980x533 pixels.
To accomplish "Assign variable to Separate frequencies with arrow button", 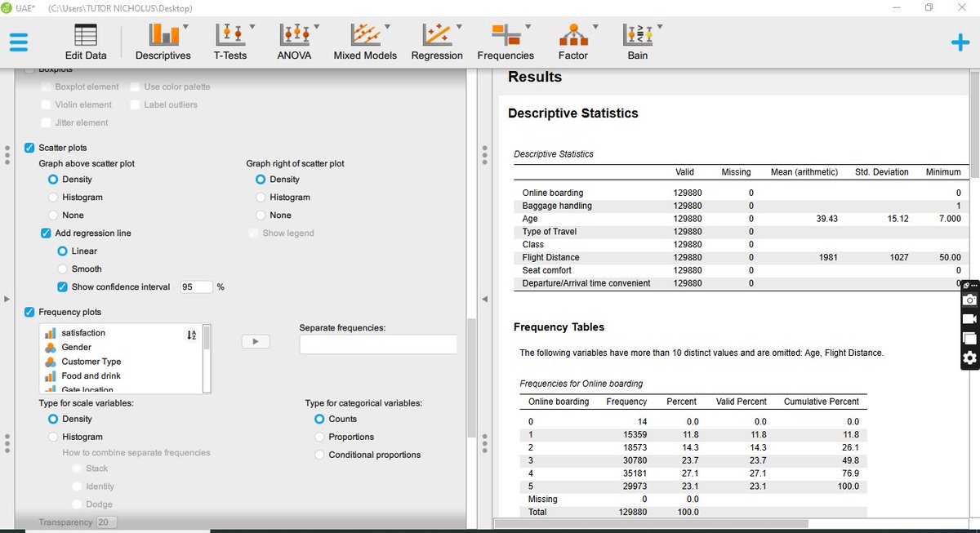I will (256, 341).
